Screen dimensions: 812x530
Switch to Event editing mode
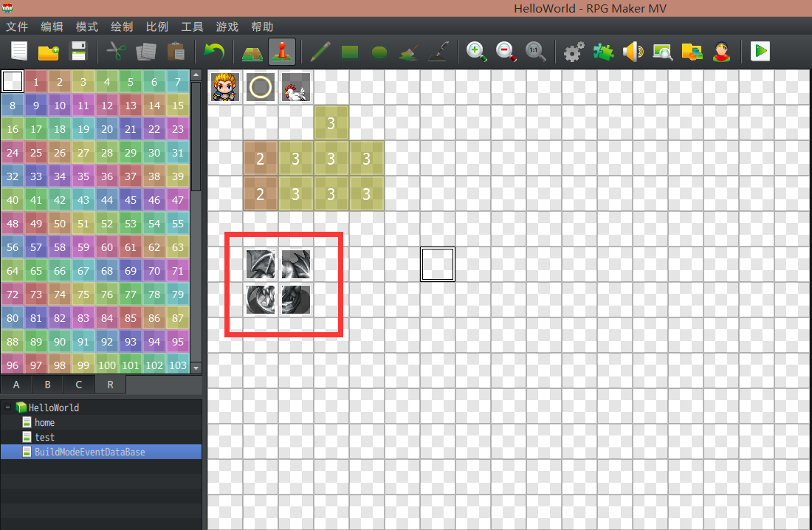coord(282,51)
